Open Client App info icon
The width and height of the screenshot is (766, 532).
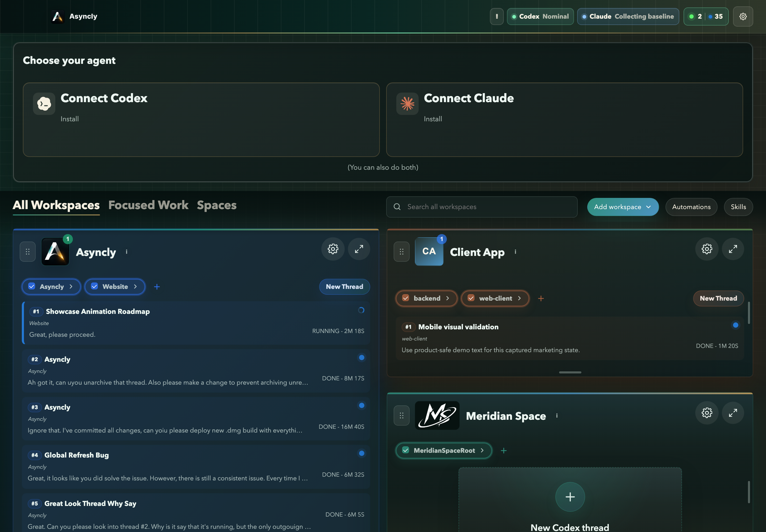coord(515,252)
